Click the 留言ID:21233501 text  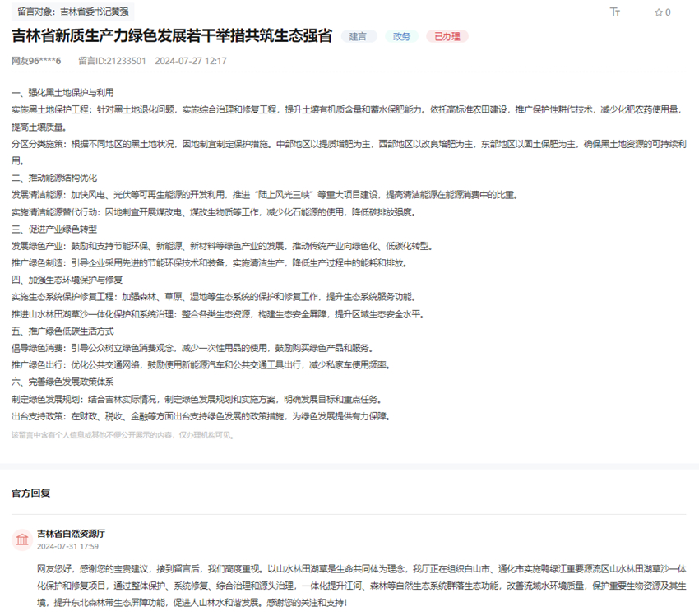pos(112,61)
